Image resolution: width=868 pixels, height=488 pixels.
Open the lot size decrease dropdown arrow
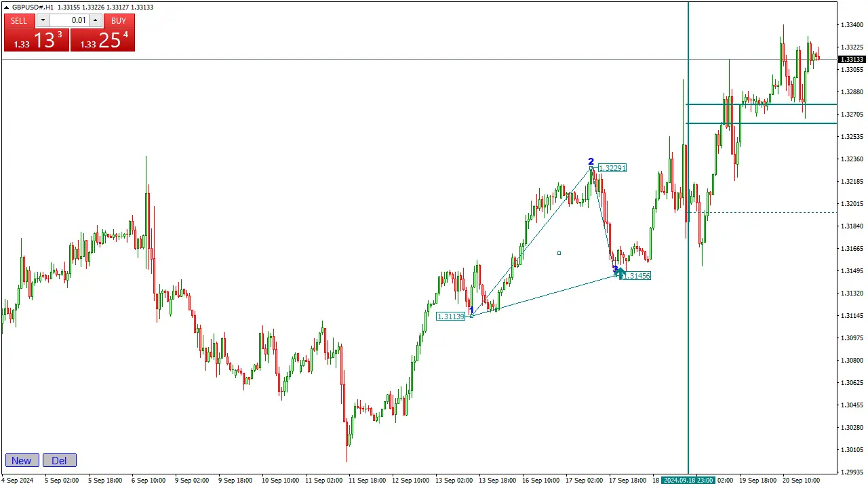(x=43, y=20)
